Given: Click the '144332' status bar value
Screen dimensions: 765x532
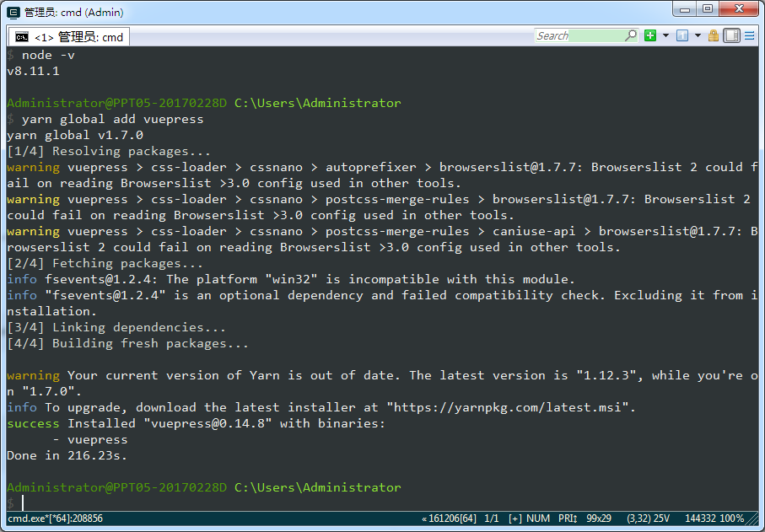Looking at the screenshot, I should click(700, 519).
